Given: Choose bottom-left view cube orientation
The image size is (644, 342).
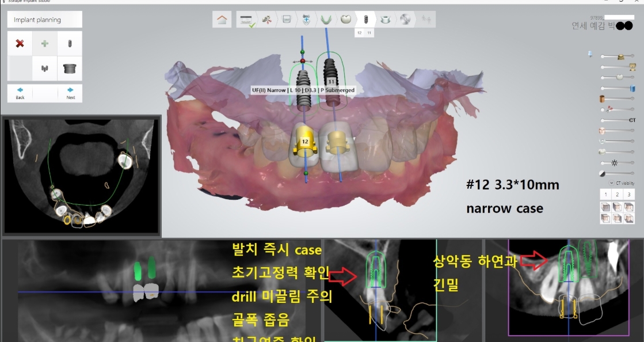Looking at the screenshot, I should (605, 218).
